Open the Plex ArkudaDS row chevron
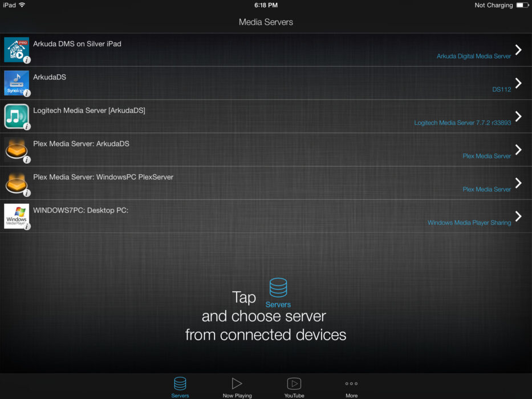Viewport: 532px width, 399px height. coord(518,150)
